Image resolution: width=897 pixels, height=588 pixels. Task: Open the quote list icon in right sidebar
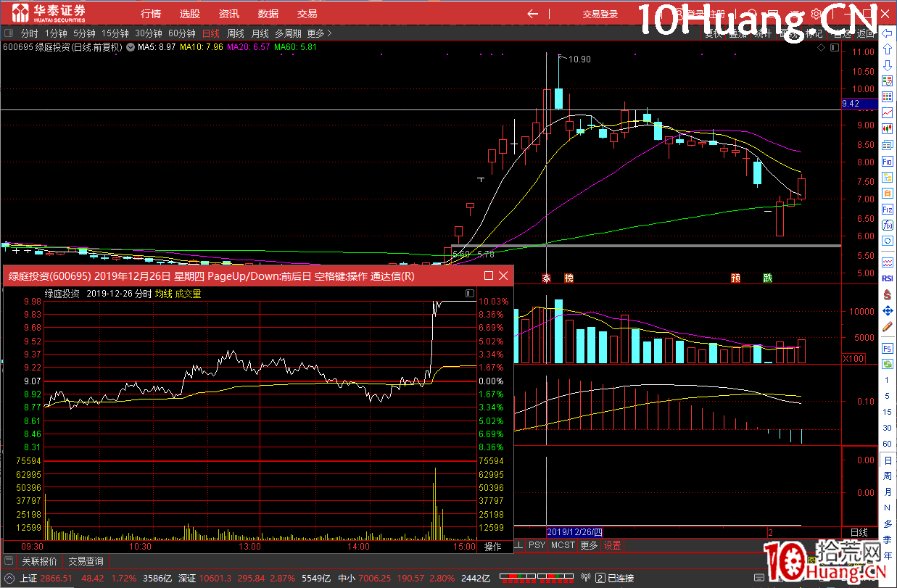point(887,80)
